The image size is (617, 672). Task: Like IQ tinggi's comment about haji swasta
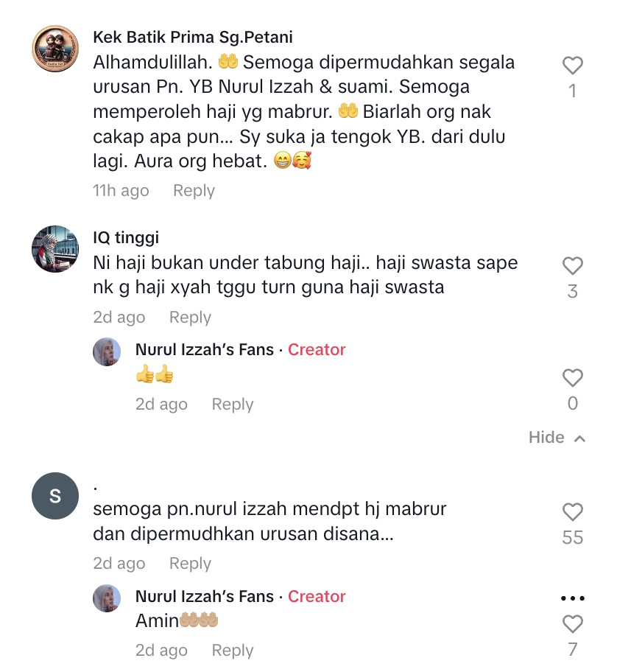[x=573, y=266]
